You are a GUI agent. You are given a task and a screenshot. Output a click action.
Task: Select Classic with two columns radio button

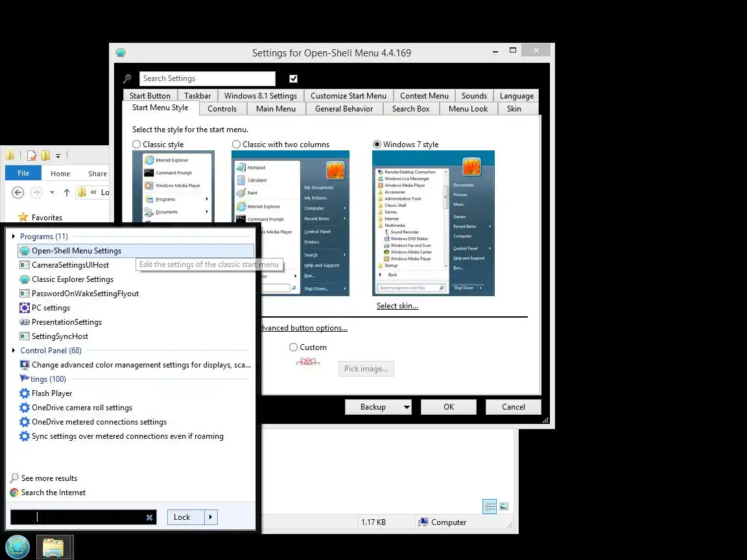(x=236, y=145)
